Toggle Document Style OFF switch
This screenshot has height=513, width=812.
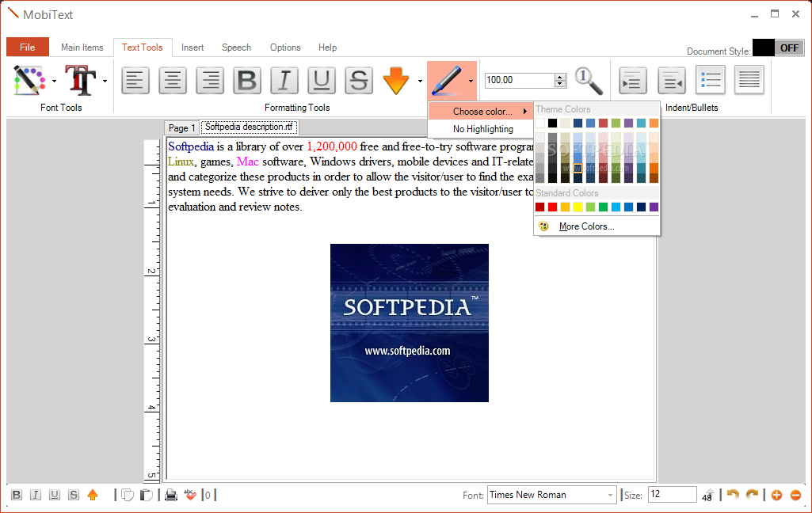pyautogui.click(x=779, y=47)
